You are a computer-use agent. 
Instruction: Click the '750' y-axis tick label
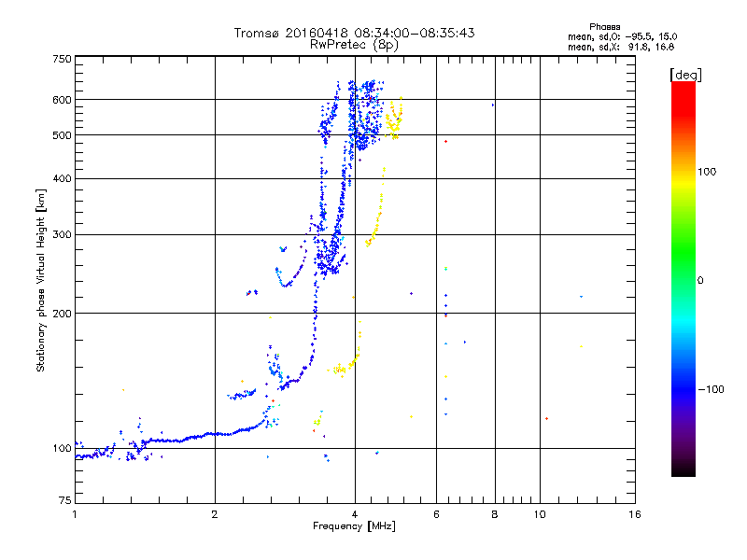click(62, 59)
